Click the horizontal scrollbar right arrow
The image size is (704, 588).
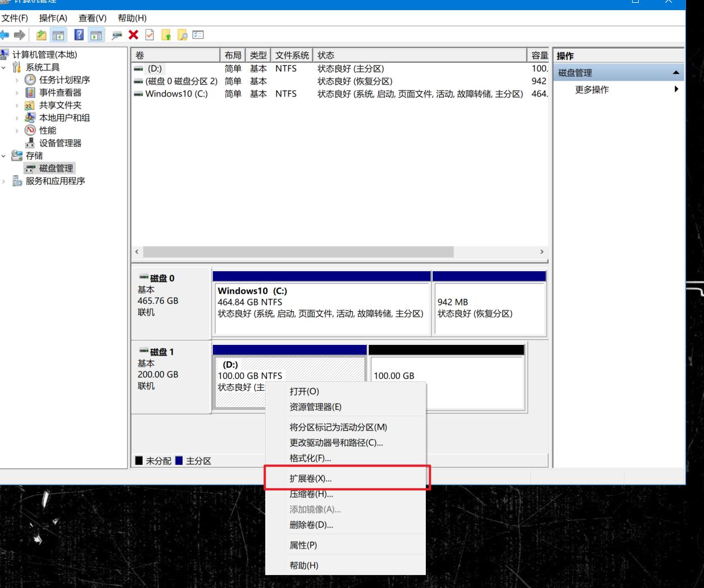(542, 252)
